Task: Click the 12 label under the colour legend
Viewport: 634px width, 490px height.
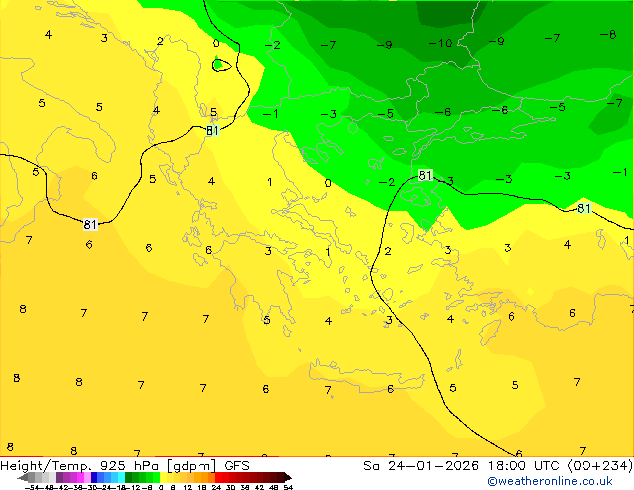Action: pyautogui.click(x=188, y=488)
